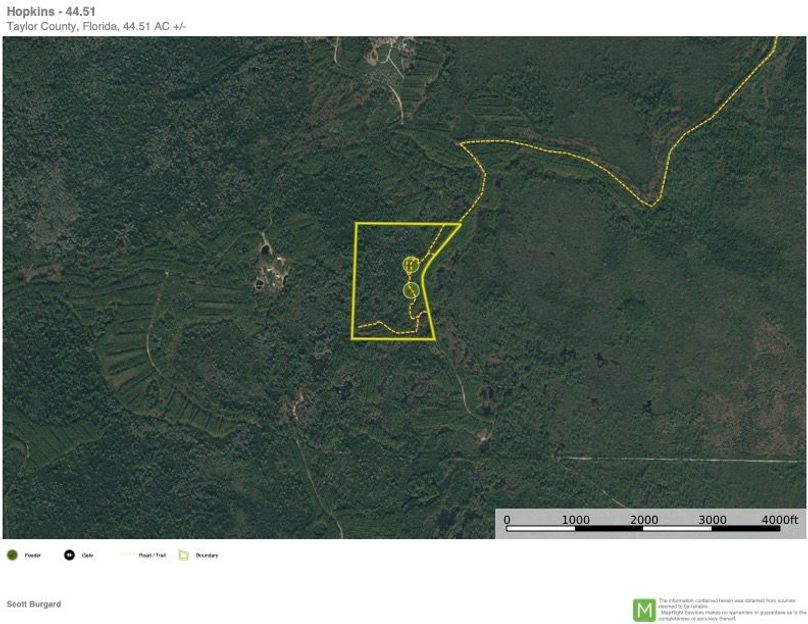The width and height of the screenshot is (808, 624).
Task: Click the Taylor County, Florida subtitle
Action: pyautogui.click(x=96, y=26)
